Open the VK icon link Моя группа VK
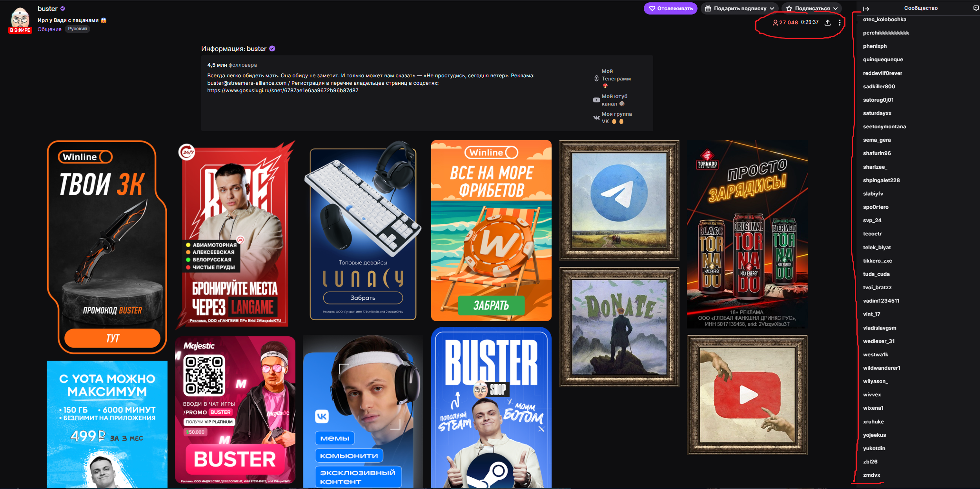 [x=596, y=117]
